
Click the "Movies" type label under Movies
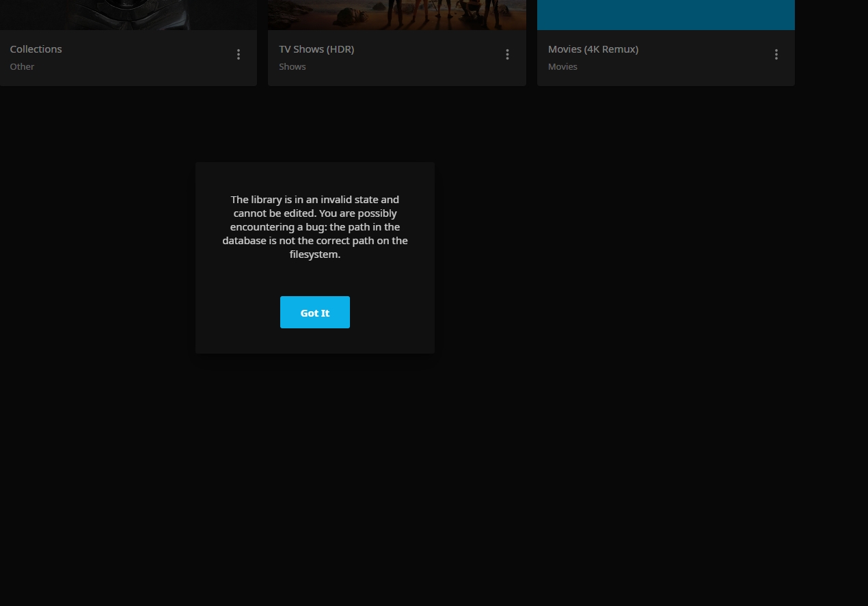tap(562, 66)
